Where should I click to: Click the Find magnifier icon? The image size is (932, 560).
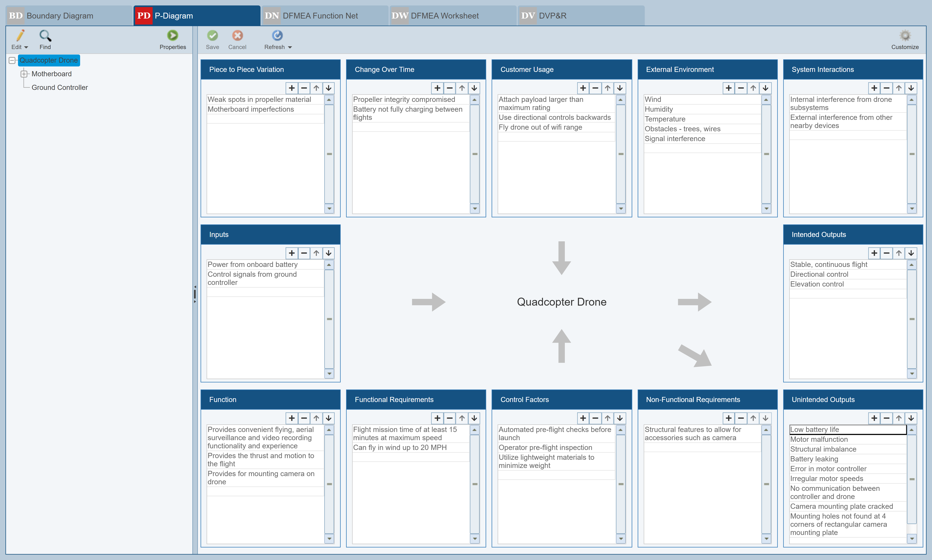click(x=45, y=35)
